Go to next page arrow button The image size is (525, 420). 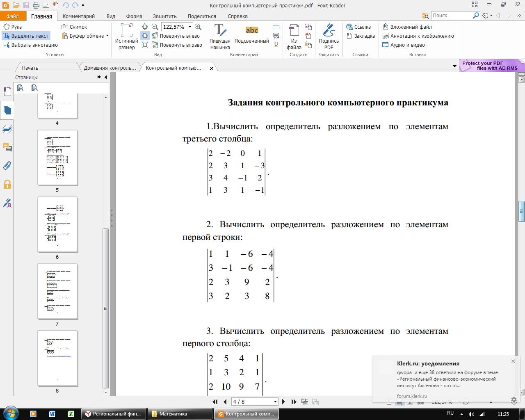pyautogui.click(x=283, y=402)
